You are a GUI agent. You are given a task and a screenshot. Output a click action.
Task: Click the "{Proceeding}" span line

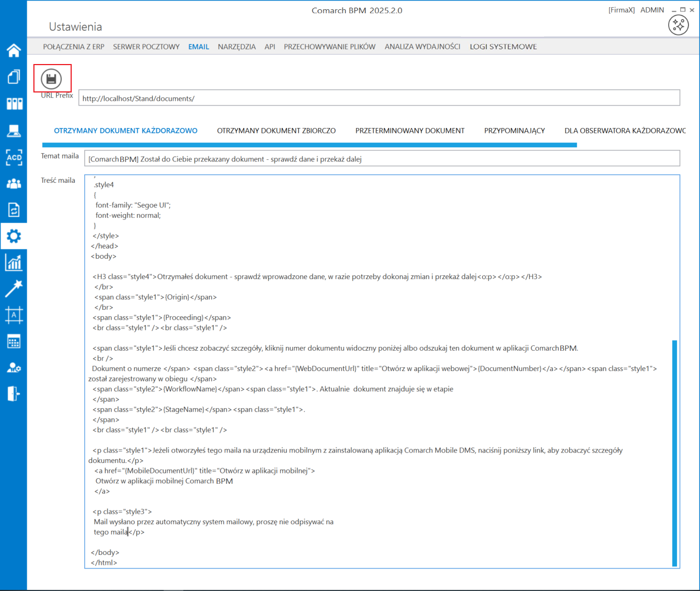(x=161, y=317)
